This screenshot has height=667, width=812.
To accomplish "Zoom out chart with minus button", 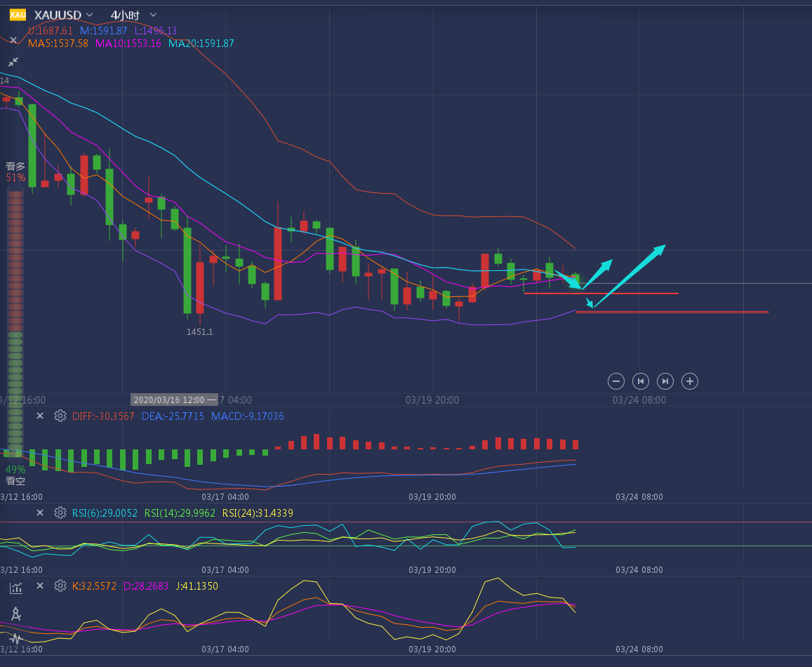I will [616, 381].
